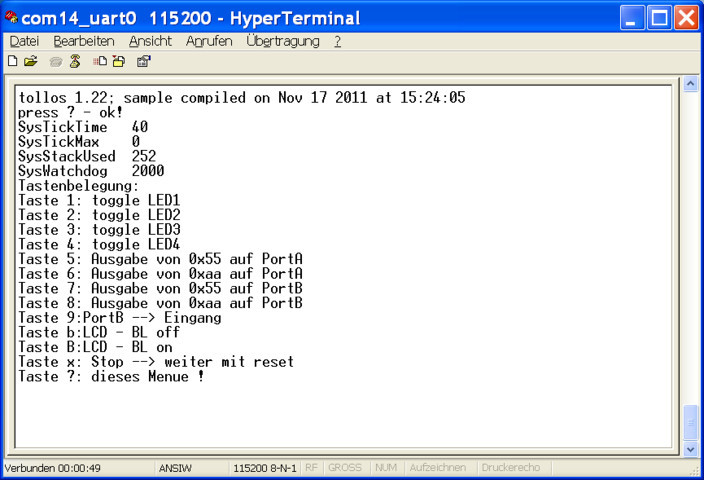Viewport: 704px width, 480px height.
Task: Click the New connection toolbar icon
Action: point(13,61)
